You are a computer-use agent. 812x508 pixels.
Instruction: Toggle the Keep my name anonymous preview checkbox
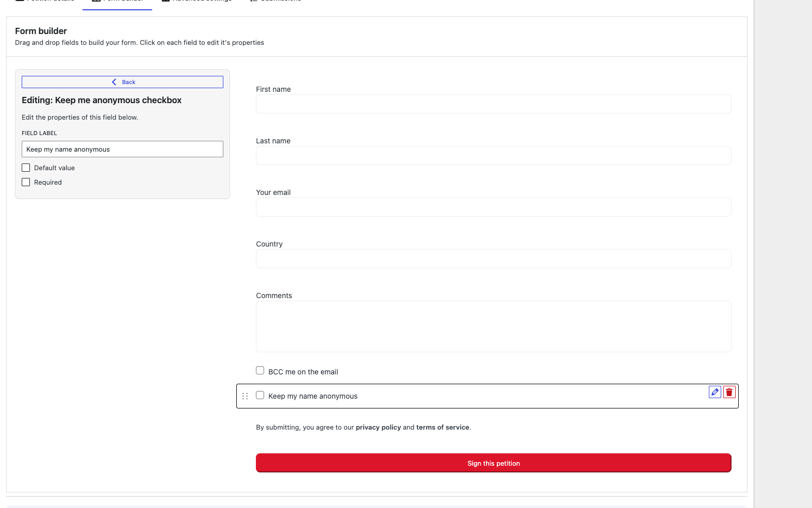(x=260, y=395)
